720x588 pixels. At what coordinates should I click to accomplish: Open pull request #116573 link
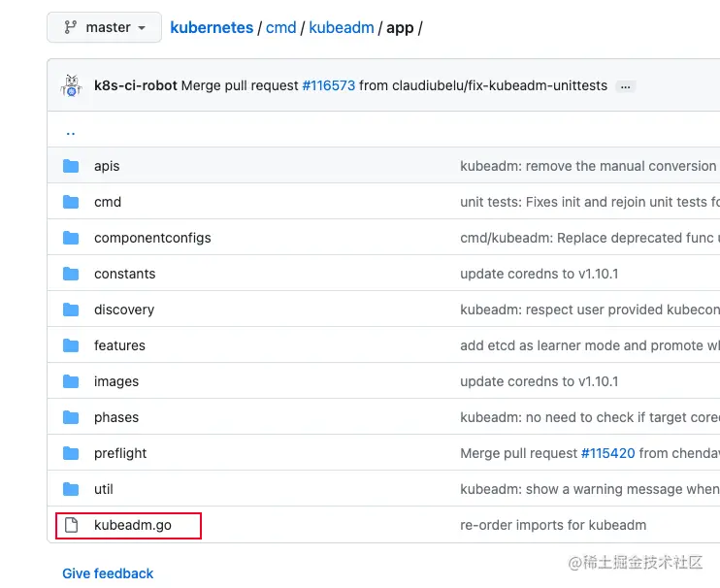tap(328, 85)
